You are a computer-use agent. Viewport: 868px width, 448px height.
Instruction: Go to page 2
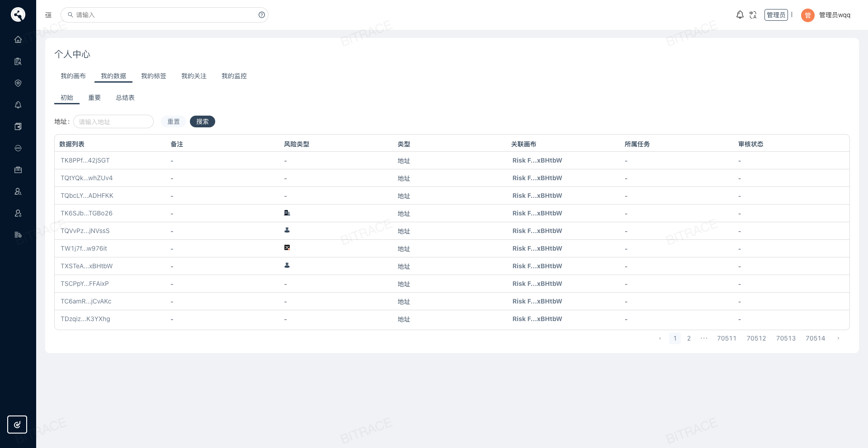[689, 338]
